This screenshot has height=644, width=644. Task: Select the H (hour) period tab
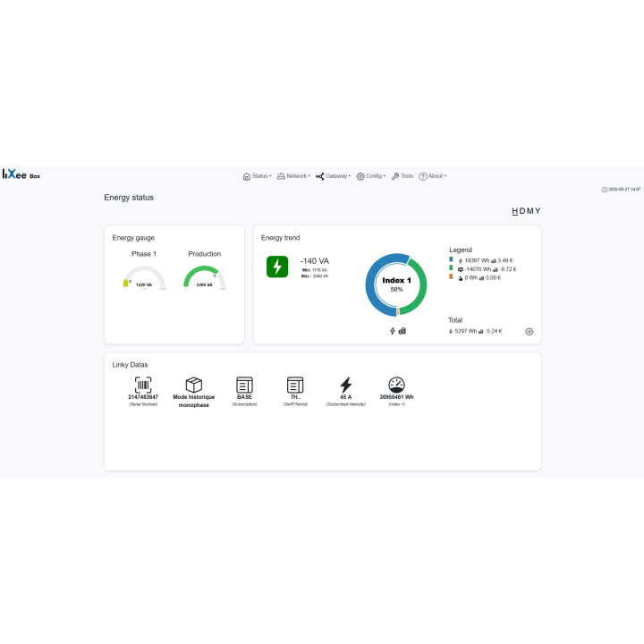pos(514,211)
